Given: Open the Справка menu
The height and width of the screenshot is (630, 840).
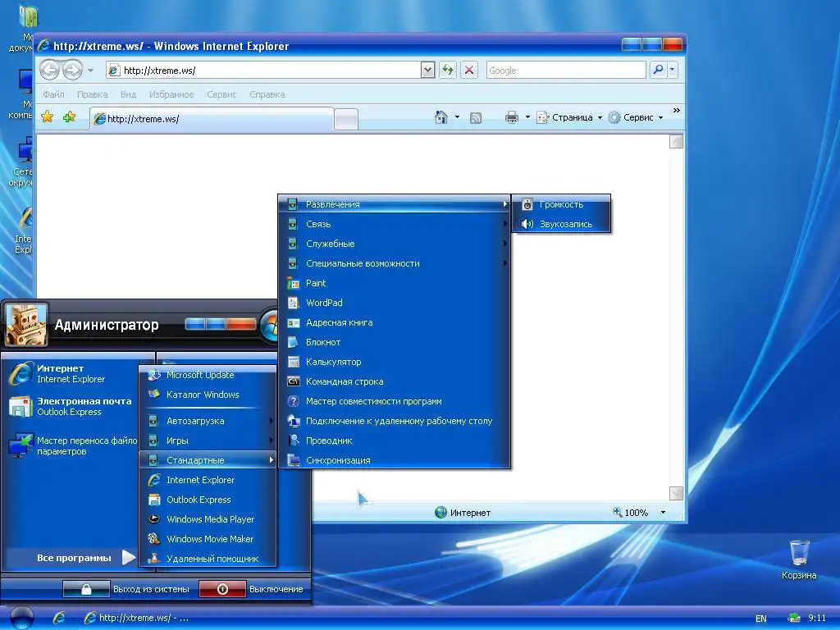Looking at the screenshot, I should [x=267, y=94].
